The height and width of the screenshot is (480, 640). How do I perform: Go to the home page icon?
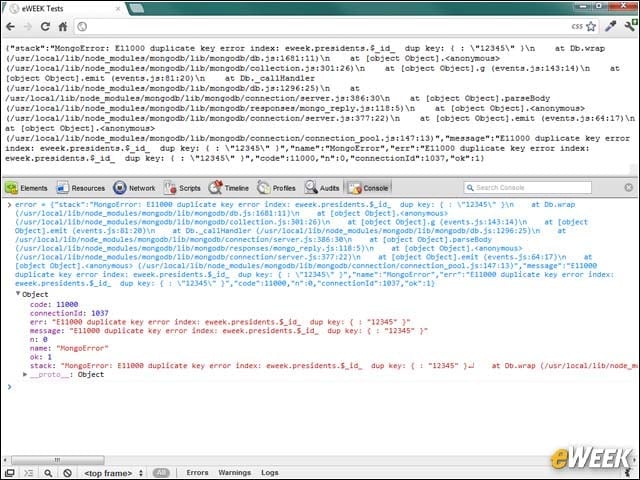point(63,27)
